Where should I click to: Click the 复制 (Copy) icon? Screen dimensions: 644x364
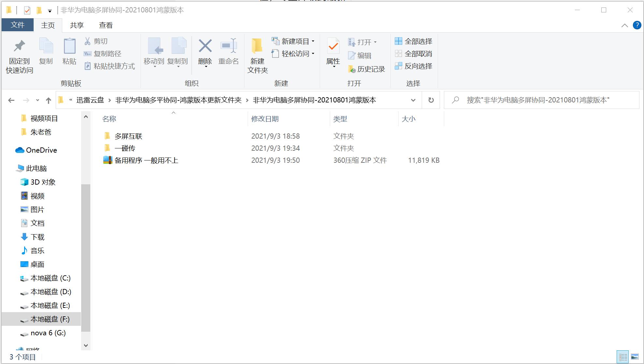(46, 52)
